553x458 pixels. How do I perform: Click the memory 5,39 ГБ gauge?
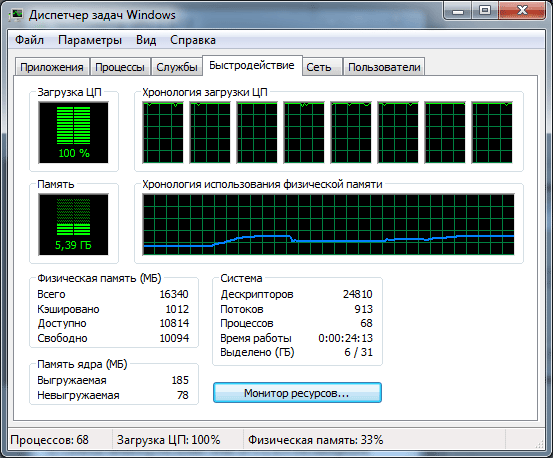73,224
